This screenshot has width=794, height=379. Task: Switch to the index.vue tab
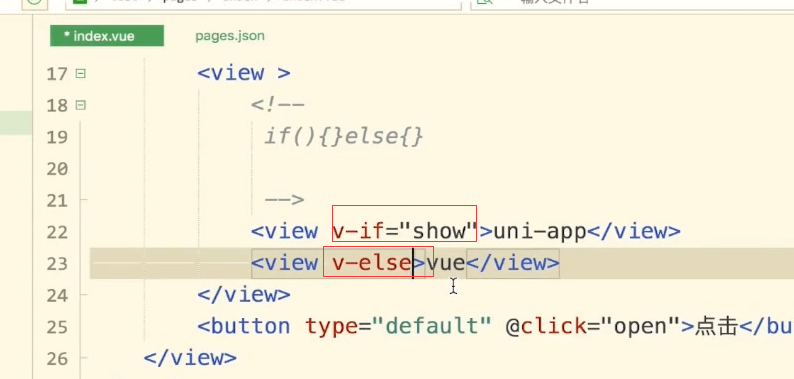point(107,36)
